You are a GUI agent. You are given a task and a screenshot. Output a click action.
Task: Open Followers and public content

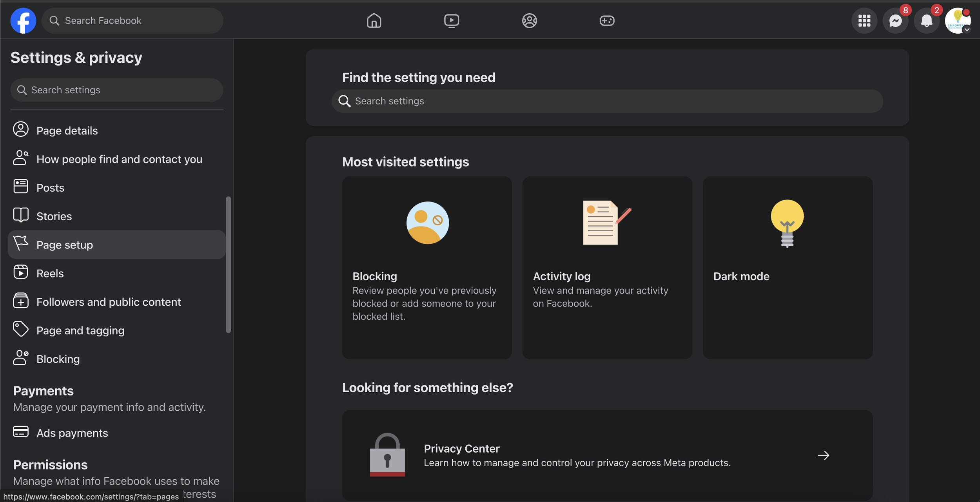coord(109,302)
